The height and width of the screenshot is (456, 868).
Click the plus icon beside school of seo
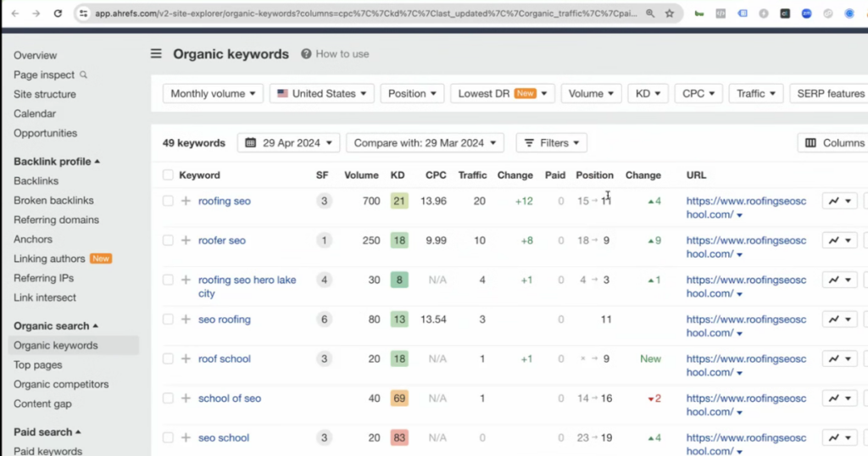pyautogui.click(x=186, y=398)
